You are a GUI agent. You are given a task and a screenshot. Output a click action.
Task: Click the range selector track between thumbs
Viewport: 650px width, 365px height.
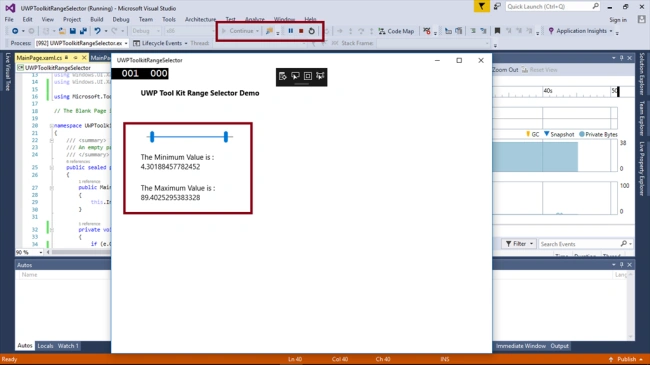(x=189, y=136)
